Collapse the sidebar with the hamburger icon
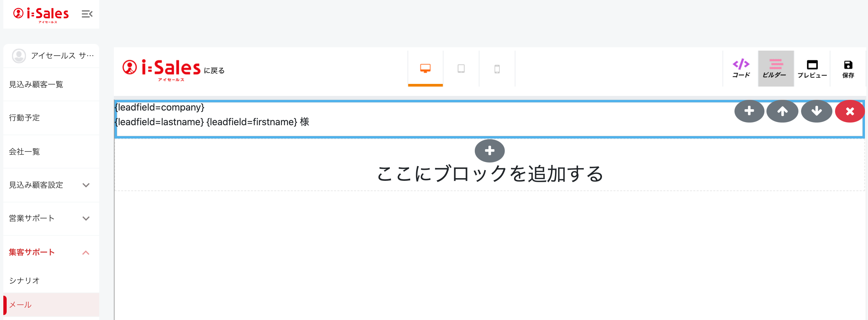Image resolution: width=868 pixels, height=320 pixels. pyautogui.click(x=87, y=14)
